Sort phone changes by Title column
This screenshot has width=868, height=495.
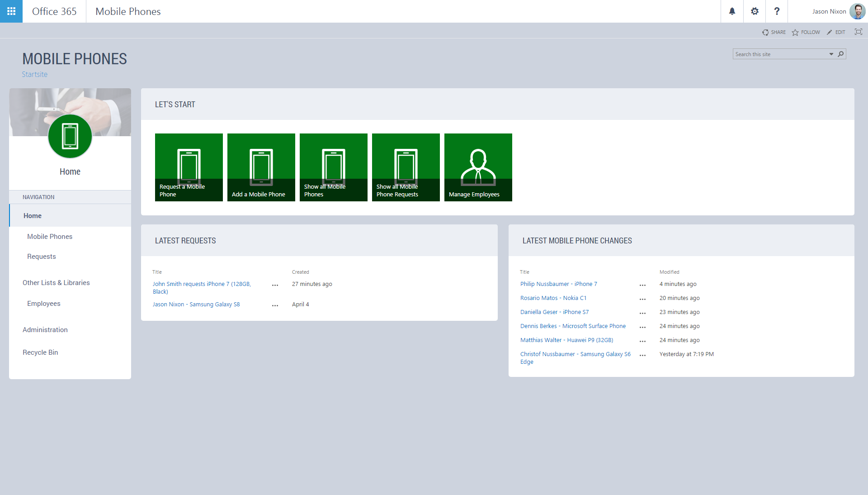(524, 272)
